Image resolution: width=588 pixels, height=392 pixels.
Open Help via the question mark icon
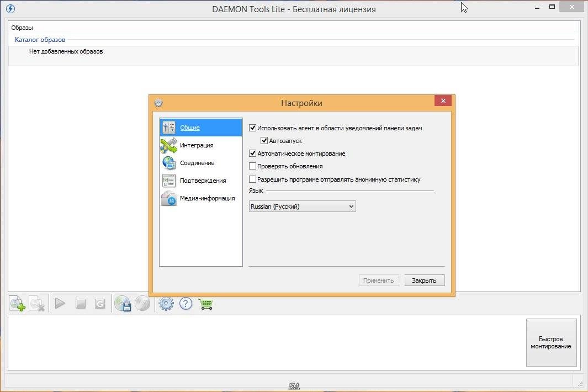point(186,304)
